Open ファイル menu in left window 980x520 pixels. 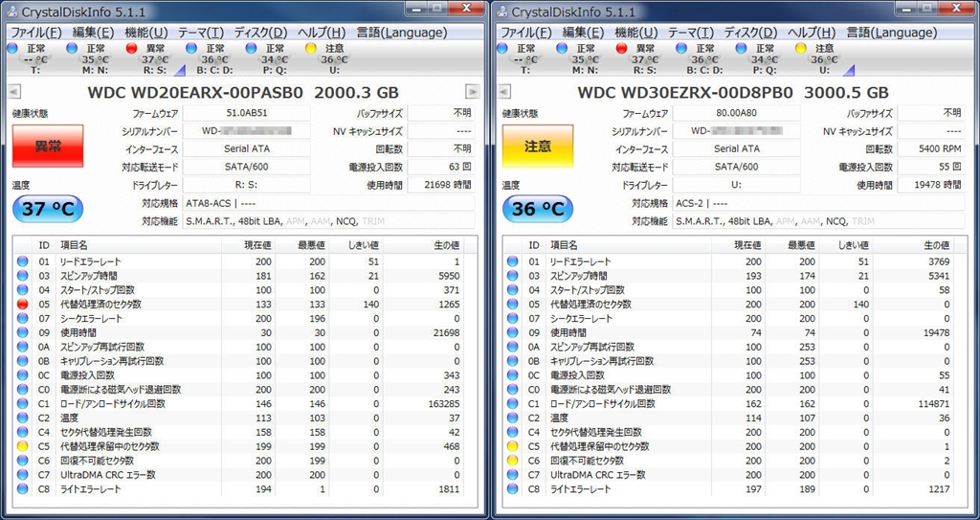click(x=37, y=33)
